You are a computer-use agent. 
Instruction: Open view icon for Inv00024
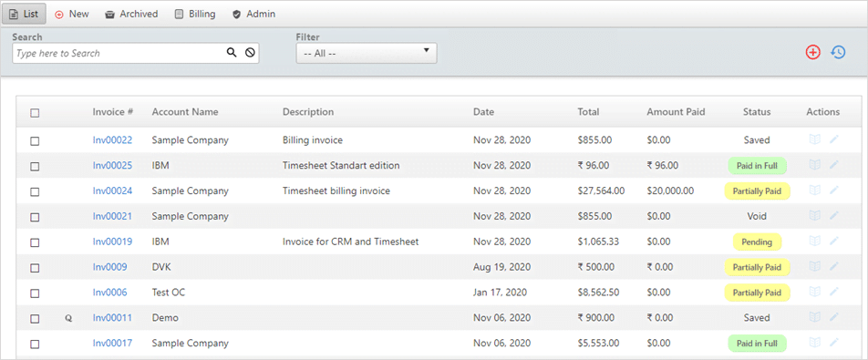814,190
